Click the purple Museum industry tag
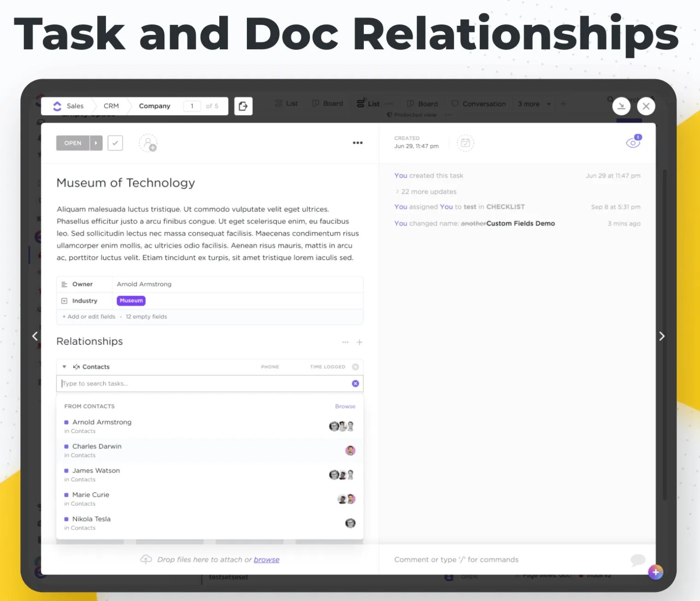This screenshot has width=700, height=601. point(131,300)
